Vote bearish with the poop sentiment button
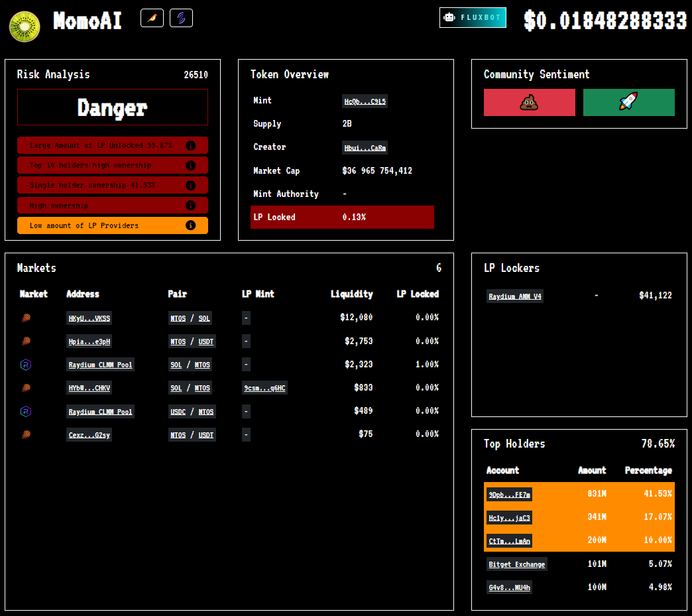Screen dimensions: 692x616 click(529, 102)
